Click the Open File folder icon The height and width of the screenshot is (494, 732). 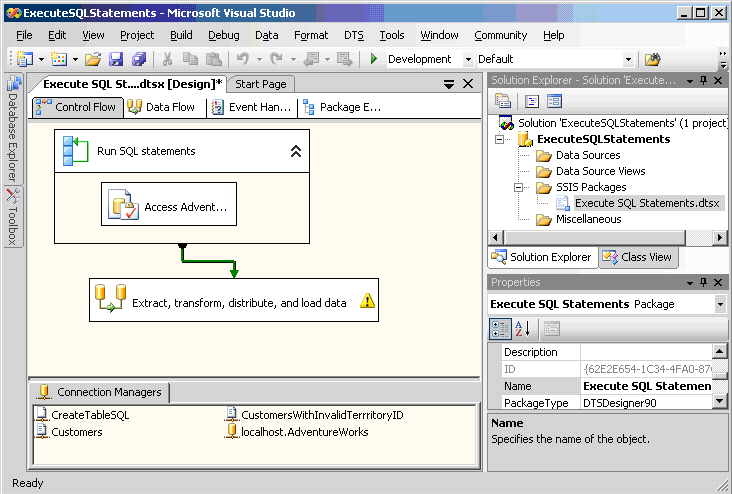coord(93,59)
